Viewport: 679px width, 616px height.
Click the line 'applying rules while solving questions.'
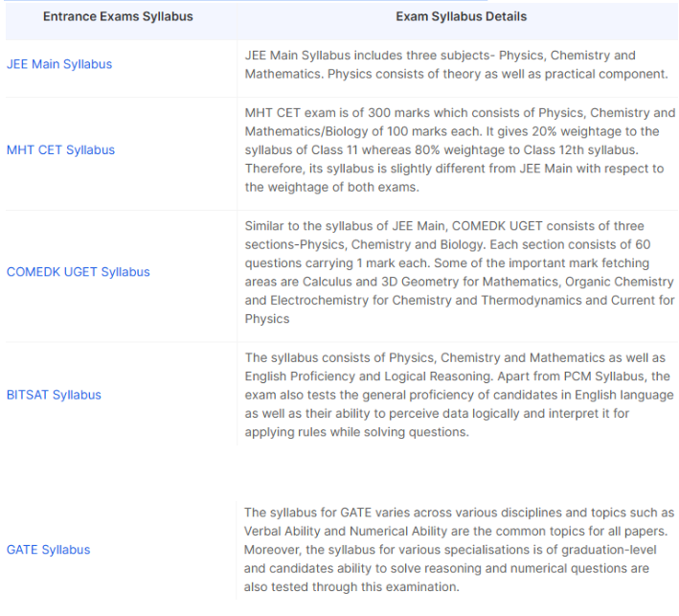click(x=357, y=432)
